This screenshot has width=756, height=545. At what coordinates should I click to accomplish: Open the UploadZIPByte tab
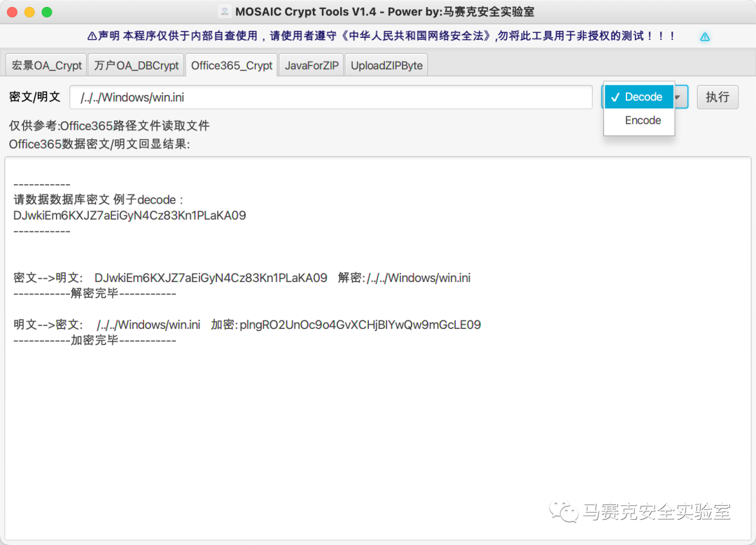386,66
